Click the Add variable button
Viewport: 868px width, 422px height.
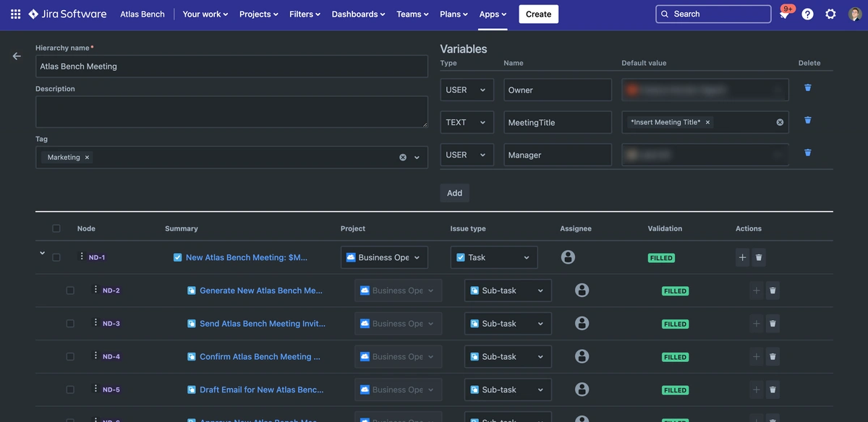pyautogui.click(x=454, y=193)
